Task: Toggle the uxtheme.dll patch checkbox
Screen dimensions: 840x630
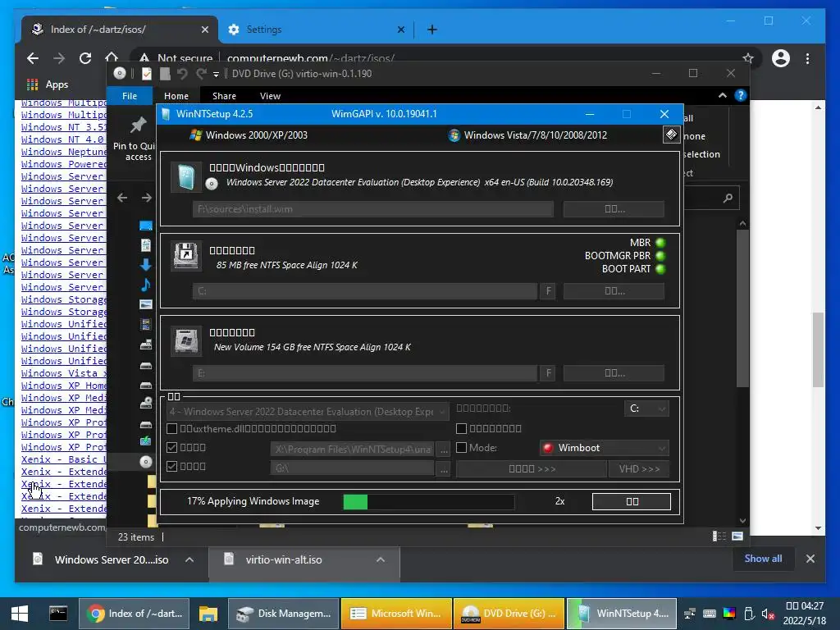Action: [172, 428]
